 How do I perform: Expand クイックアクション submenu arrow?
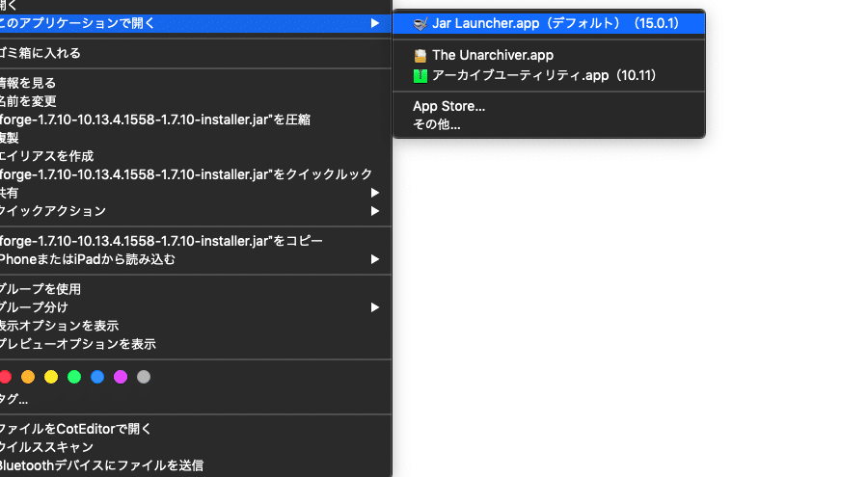click(375, 211)
